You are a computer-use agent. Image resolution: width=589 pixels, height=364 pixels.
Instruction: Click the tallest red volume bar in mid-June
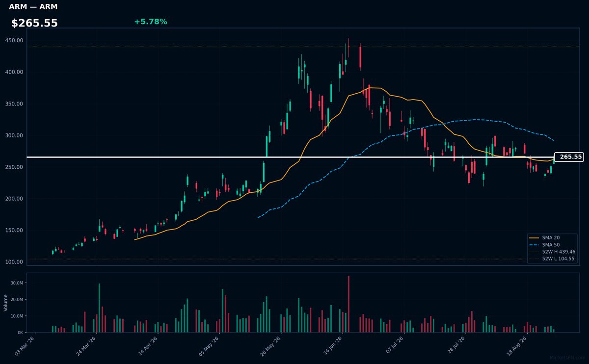tap(348, 304)
